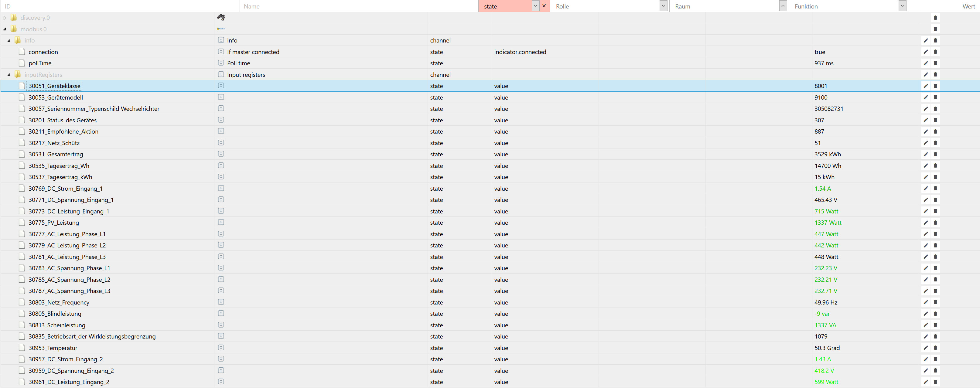Open the Rolle filter dropdown
Image resolution: width=980 pixels, height=388 pixels.
664,6
